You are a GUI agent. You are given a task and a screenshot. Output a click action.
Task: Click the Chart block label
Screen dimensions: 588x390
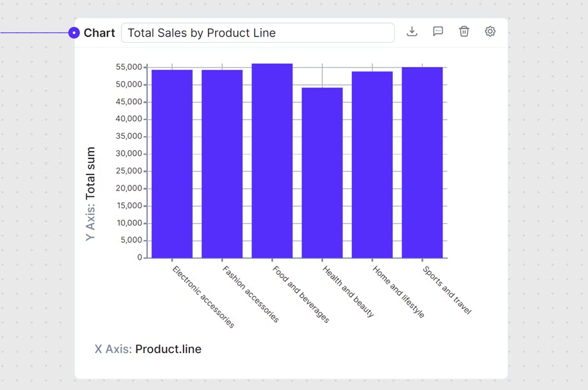point(100,32)
